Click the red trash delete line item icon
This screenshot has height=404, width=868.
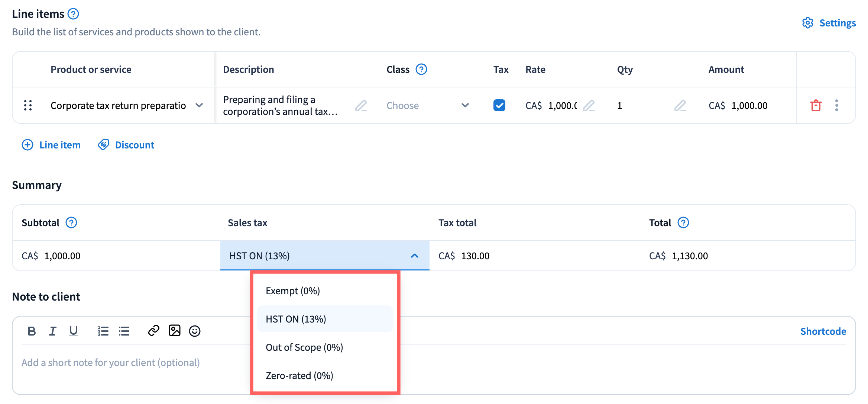click(816, 106)
